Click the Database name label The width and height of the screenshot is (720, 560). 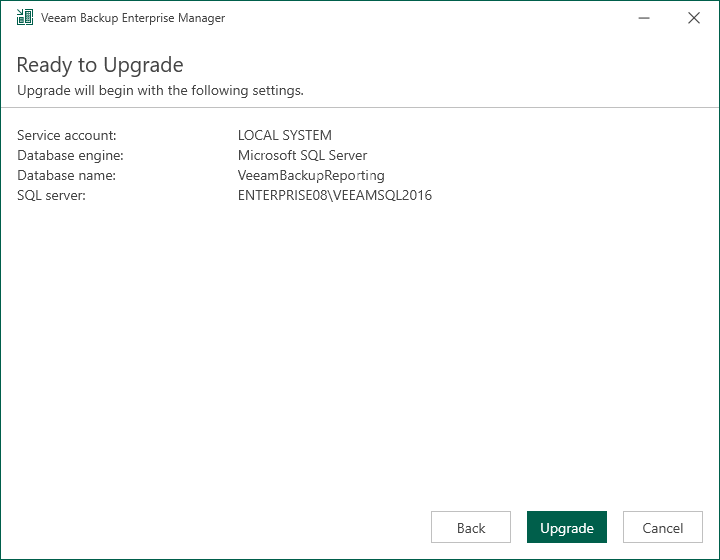67,175
